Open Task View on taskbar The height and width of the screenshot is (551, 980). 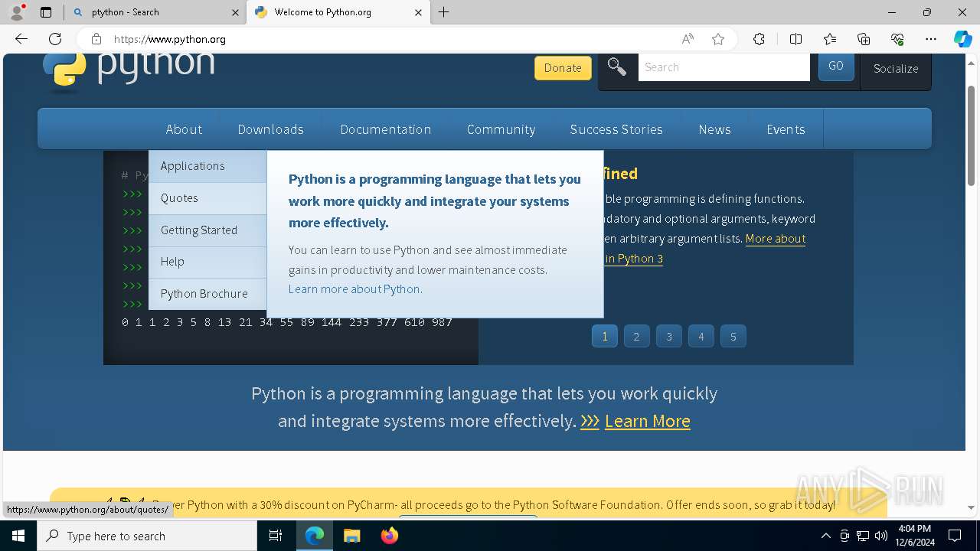[276, 536]
